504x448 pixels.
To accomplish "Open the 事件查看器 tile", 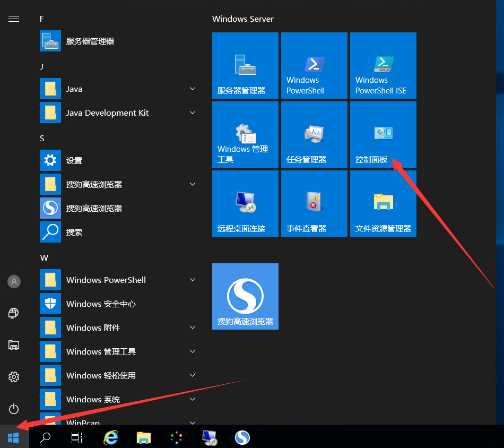I will 314,203.
